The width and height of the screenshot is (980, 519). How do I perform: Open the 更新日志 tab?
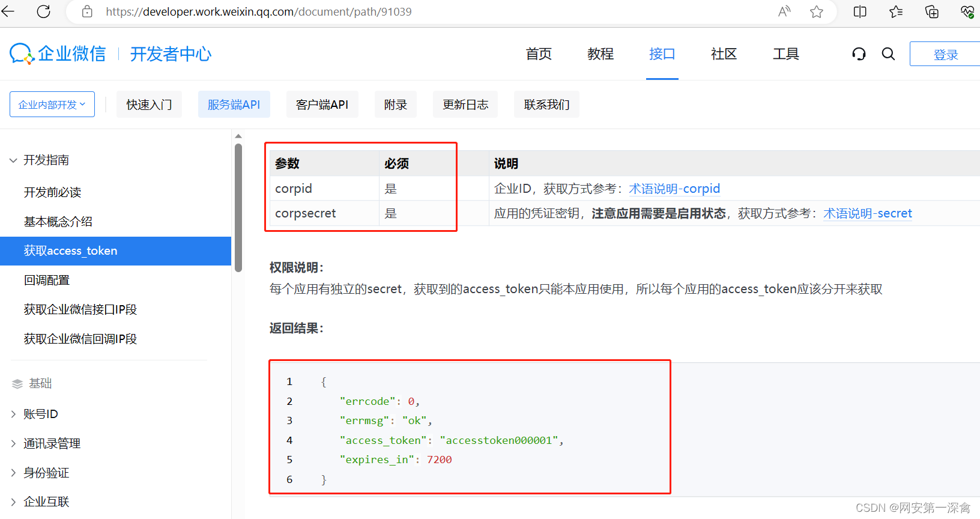[x=465, y=105]
